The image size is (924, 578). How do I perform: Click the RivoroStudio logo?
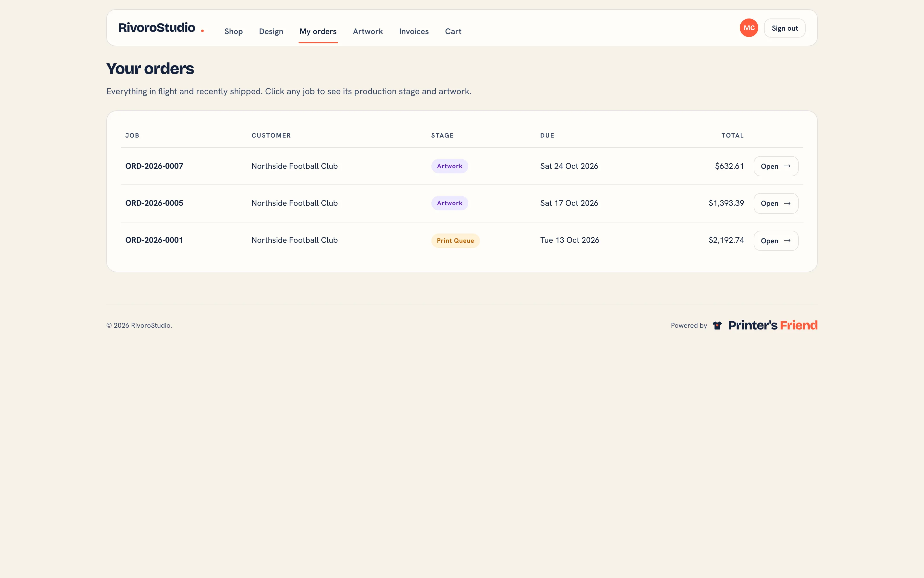pos(161,28)
